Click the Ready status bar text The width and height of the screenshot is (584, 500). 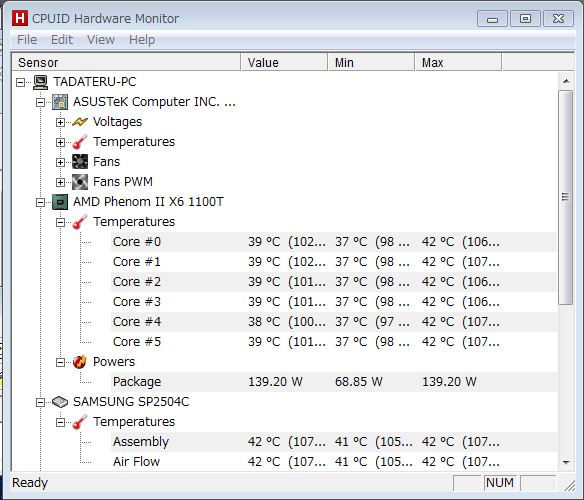30,483
